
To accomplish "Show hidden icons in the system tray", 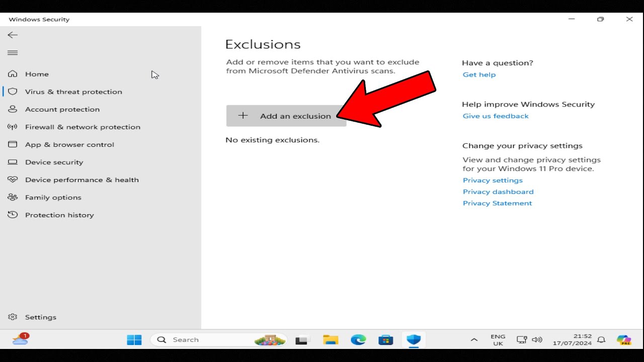I will [474, 340].
